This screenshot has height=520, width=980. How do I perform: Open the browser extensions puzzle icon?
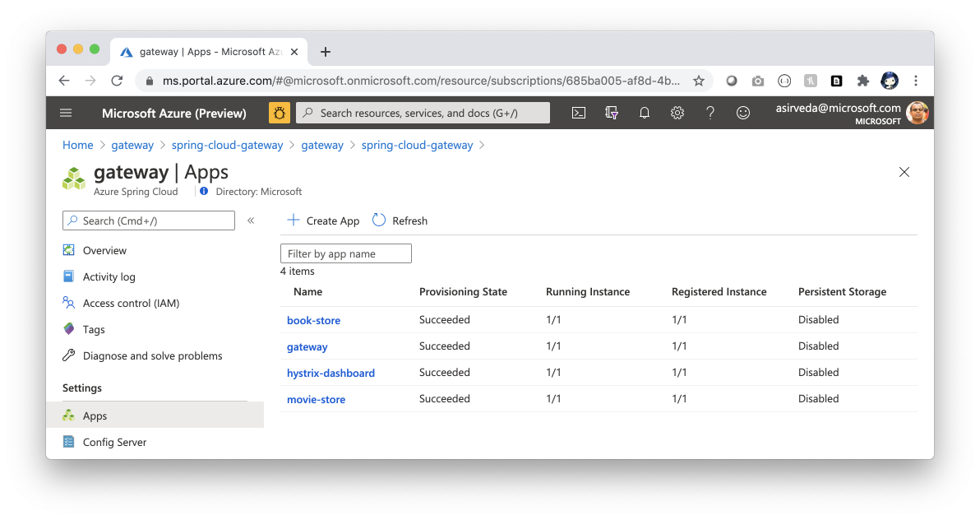(863, 81)
